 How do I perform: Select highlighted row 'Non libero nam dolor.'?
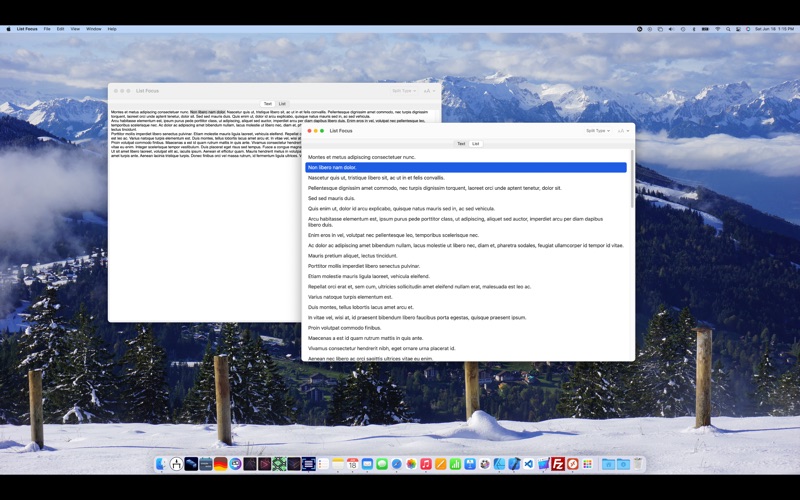coord(466,167)
